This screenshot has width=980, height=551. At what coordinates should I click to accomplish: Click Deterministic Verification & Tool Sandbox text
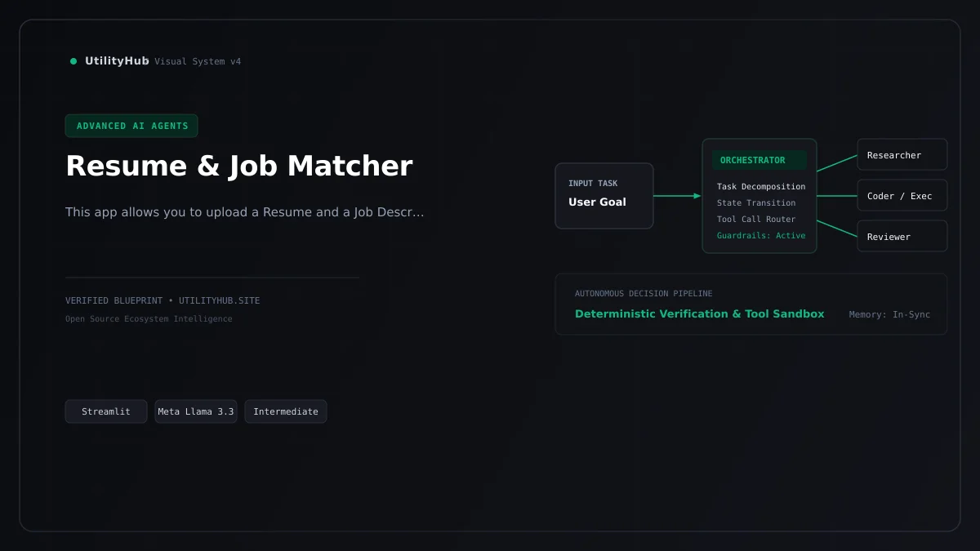[x=700, y=314]
